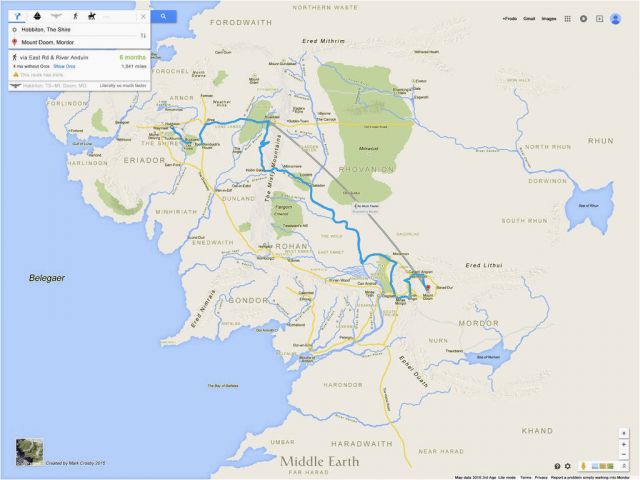
Task: Select the sailboat travel mode icon
Action: (37, 16)
